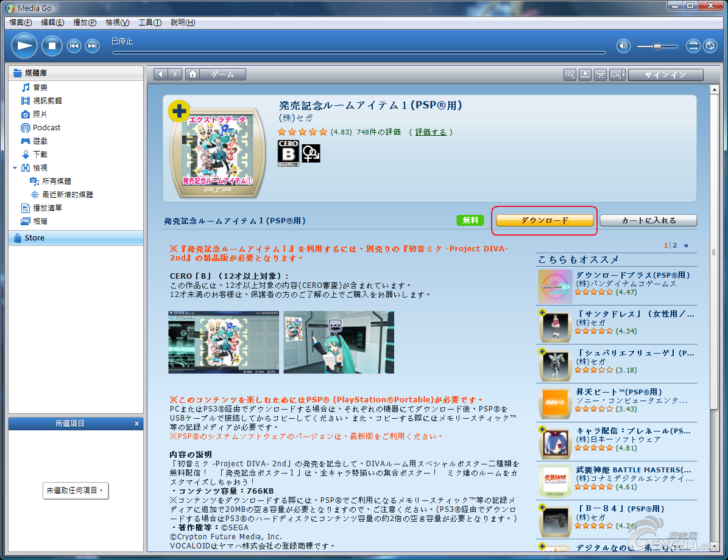Open 「サンタドレス」 recommendation
This screenshot has width=728, height=560.
(x=635, y=314)
